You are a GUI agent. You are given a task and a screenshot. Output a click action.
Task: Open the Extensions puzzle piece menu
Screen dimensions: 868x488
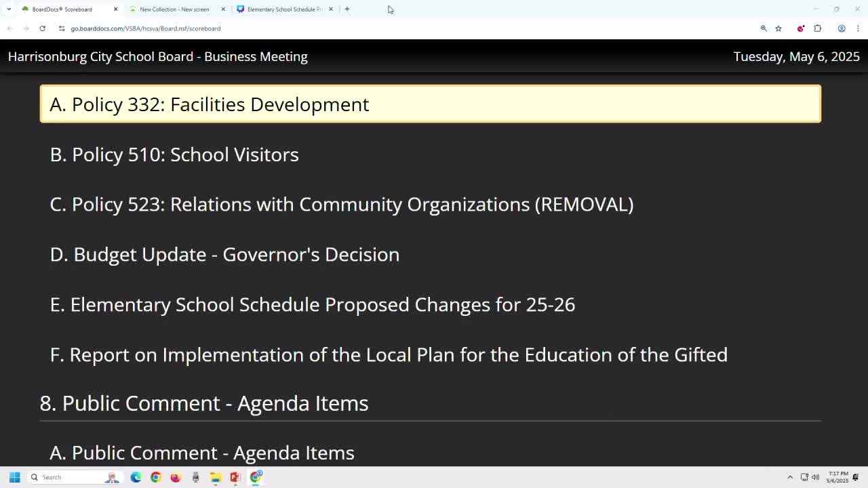click(x=817, y=28)
